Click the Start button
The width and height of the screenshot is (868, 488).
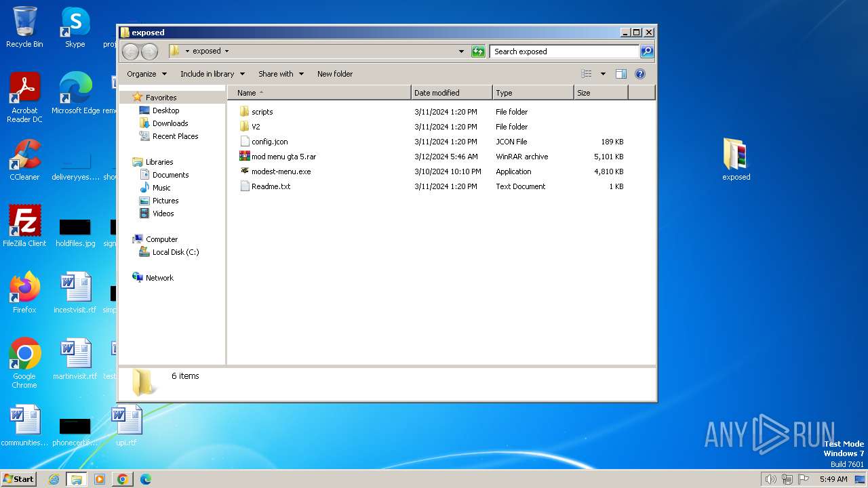point(19,479)
